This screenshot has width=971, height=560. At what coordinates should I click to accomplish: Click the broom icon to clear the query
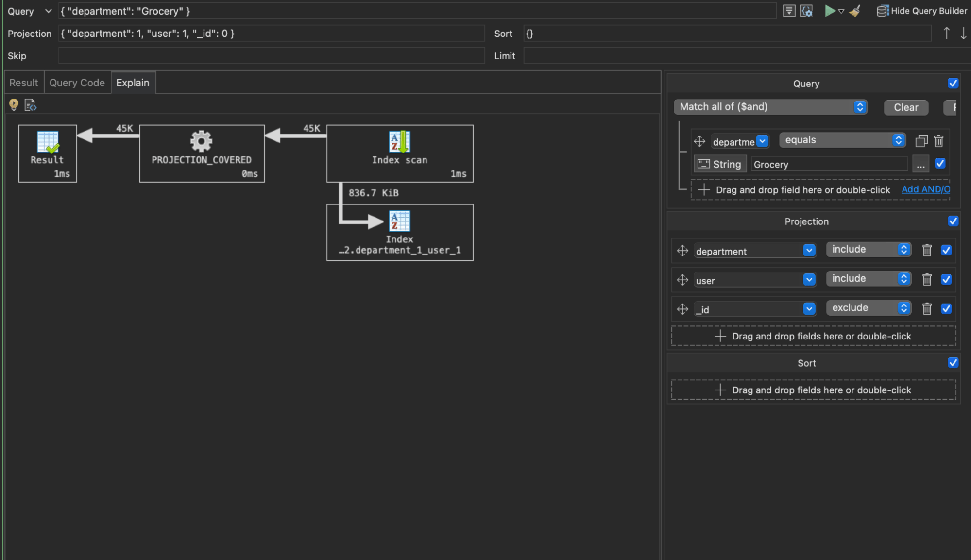(x=854, y=11)
